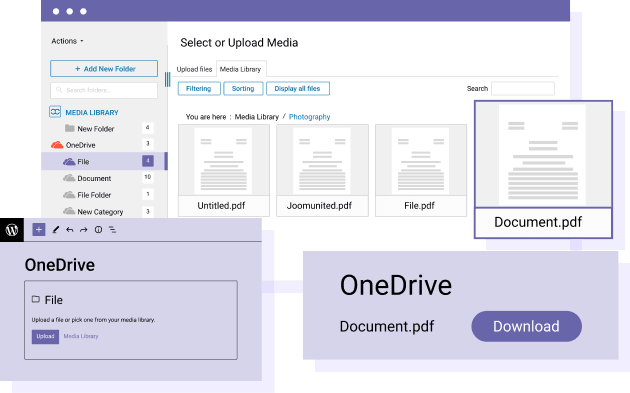Click the Media Library link in File block
This screenshot has width=630, height=393.
81,336
